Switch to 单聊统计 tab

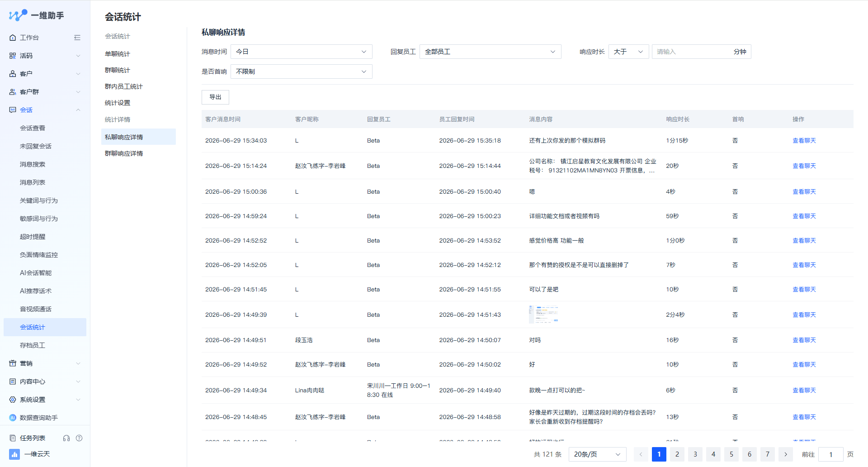click(x=118, y=54)
